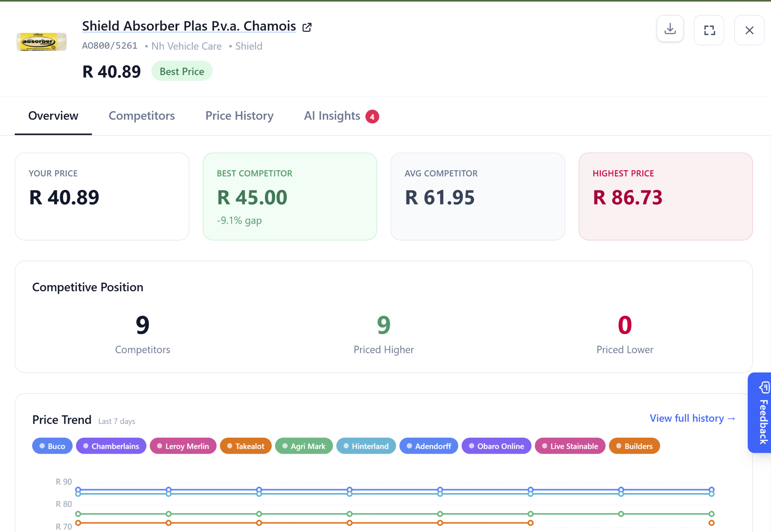Download product data via download icon
This screenshot has height=532, width=771.
(x=670, y=29)
